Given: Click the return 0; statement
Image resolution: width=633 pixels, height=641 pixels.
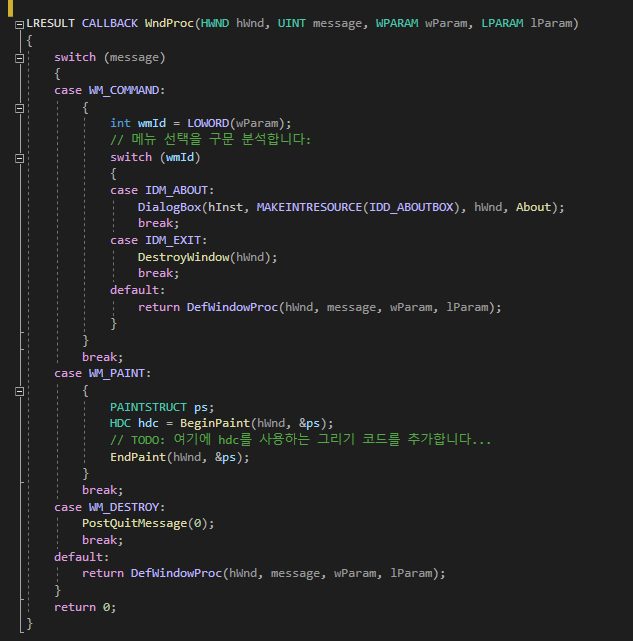Looking at the screenshot, I should [85, 607].
